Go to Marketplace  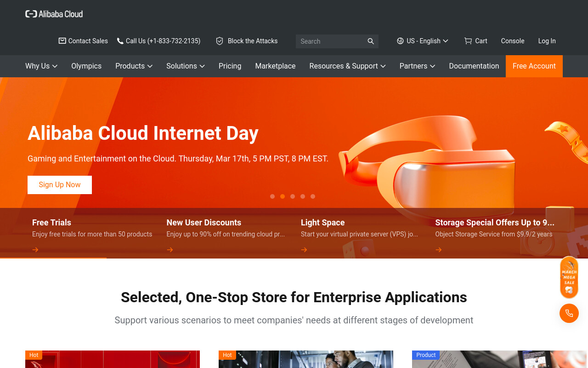click(x=275, y=66)
